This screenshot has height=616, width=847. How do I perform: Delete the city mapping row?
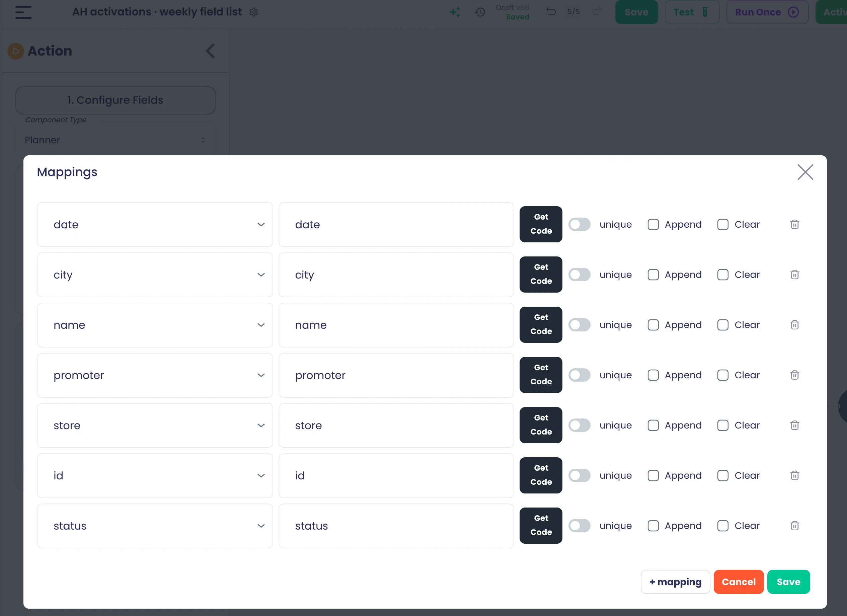(794, 275)
